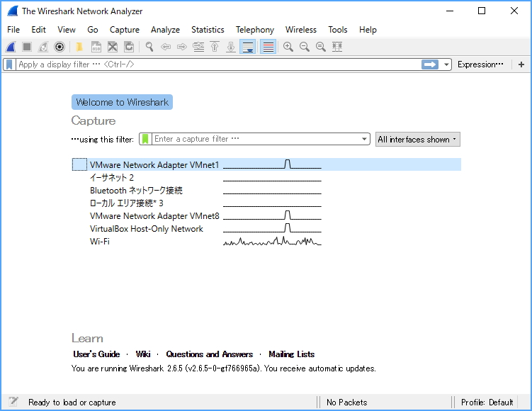Toggle packet colorization toolbar button
Screen dimensions: 532x411
click(x=268, y=47)
